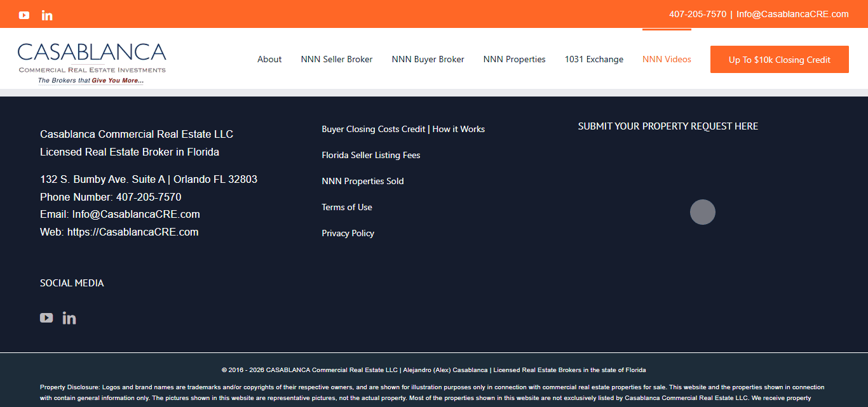The height and width of the screenshot is (407, 868).
Task: Click the street address 132 S. Bumby Ave.
Action: point(149,180)
